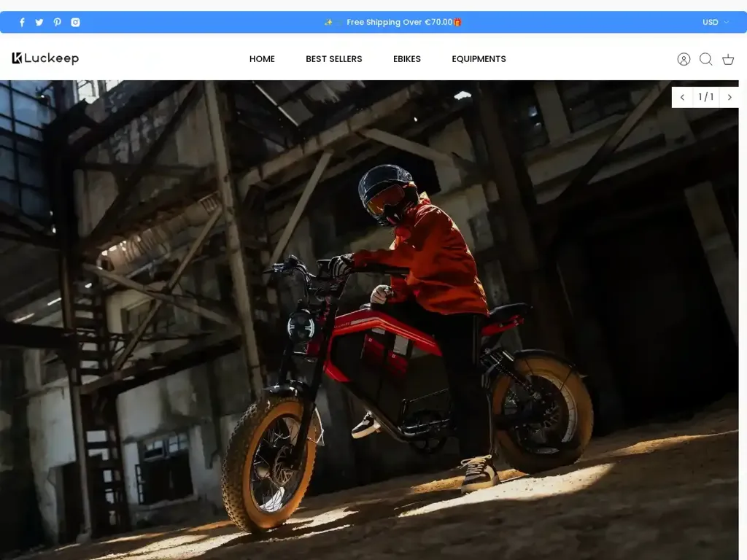Click the gift emoji in announcement bar
The height and width of the screenshot is (560, 747).
tap(457, 23)
